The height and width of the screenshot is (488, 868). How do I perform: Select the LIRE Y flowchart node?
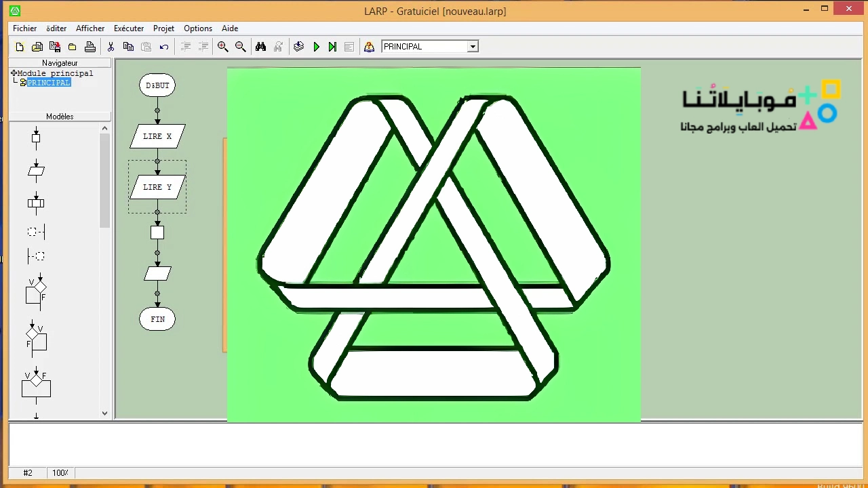pyautogui.click(x=157, y=187)
